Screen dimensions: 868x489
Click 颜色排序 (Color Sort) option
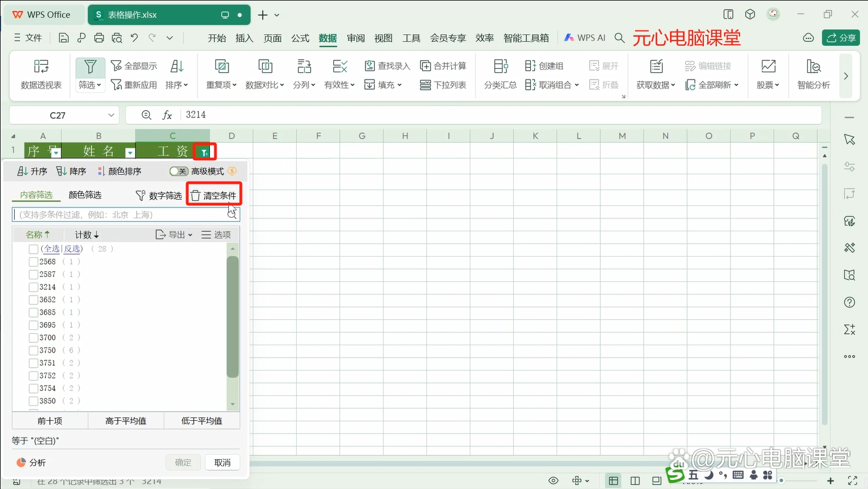119,171
